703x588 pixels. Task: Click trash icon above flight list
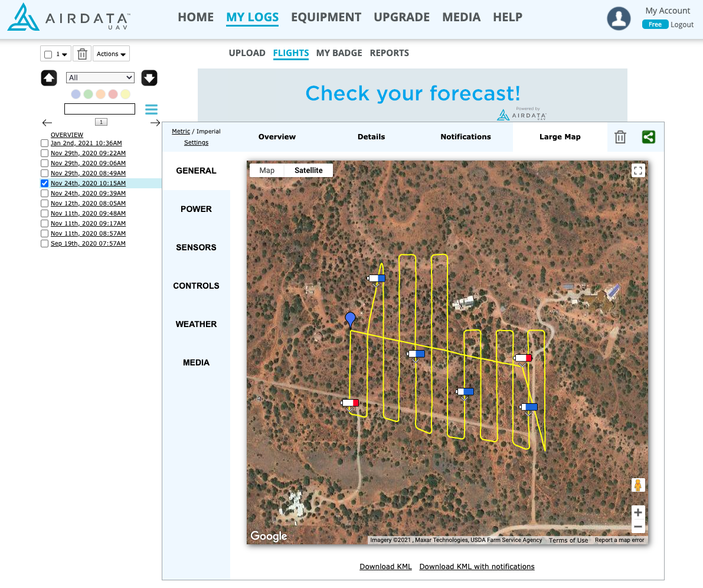tap(83, 54)
